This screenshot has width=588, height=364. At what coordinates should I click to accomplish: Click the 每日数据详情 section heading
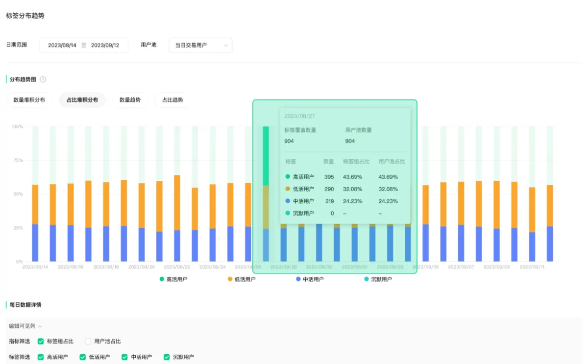tap(25, 305)
